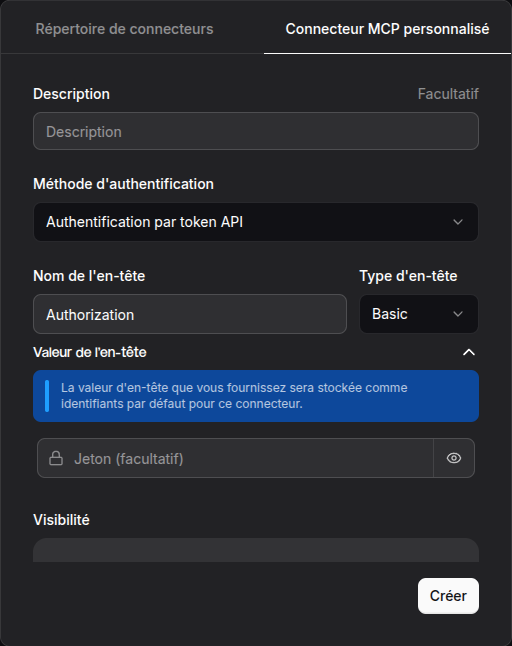Open the Méthode d'authentification dropdown
The width and height of the screenshot is (512, 646).
coord(256,222)
